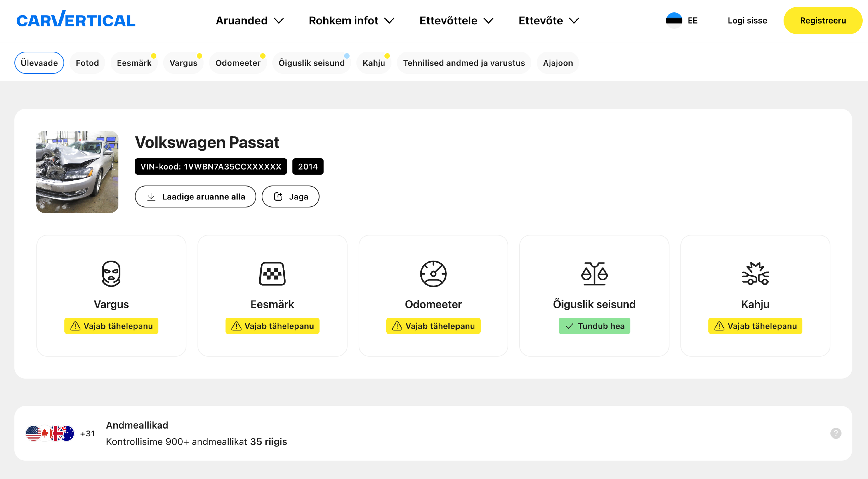The image size is (868, 479).
Task: Click the +31 countries count
Action: (87, 434)
